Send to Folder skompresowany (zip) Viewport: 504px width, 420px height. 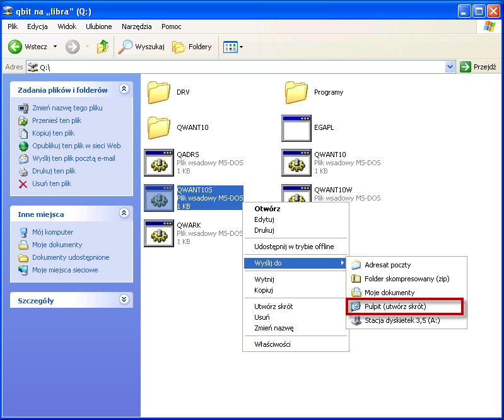(x=406, y=279)
